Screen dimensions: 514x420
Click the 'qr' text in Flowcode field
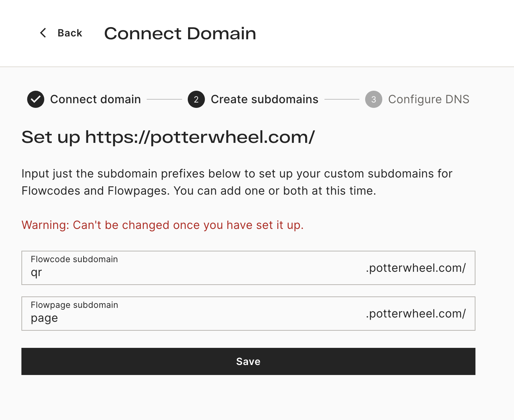(x=36, y=273)
